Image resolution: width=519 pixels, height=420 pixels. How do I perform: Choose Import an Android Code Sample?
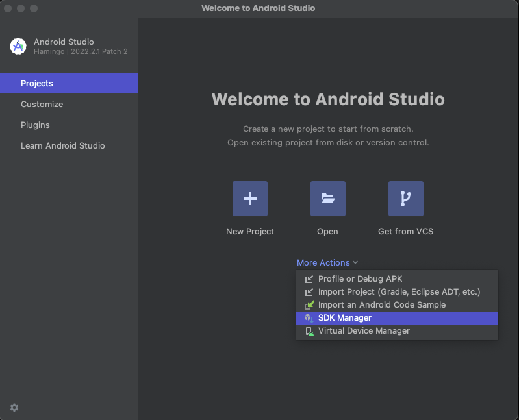pos(397,304)
